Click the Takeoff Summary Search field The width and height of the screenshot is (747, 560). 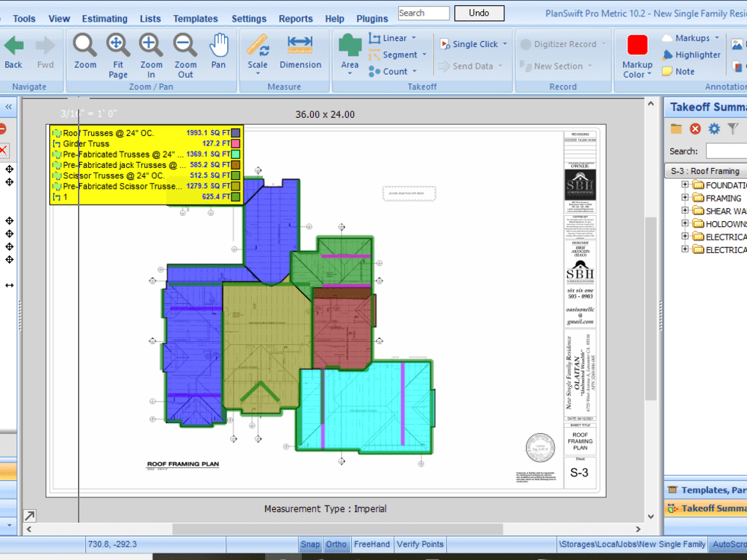coord(727,151)
